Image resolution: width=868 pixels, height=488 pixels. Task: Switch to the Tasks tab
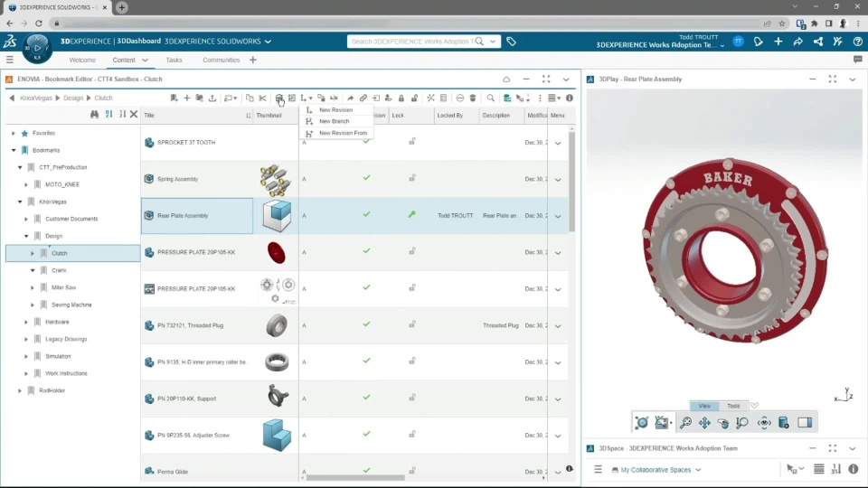pyautogui.click(x=174, y=60)
